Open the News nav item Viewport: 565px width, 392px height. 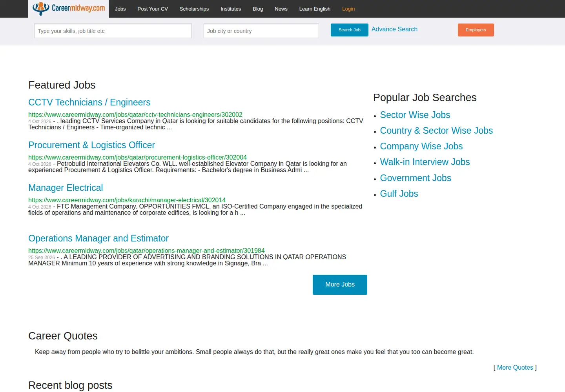pyautogui.click(x=281, y=9)
